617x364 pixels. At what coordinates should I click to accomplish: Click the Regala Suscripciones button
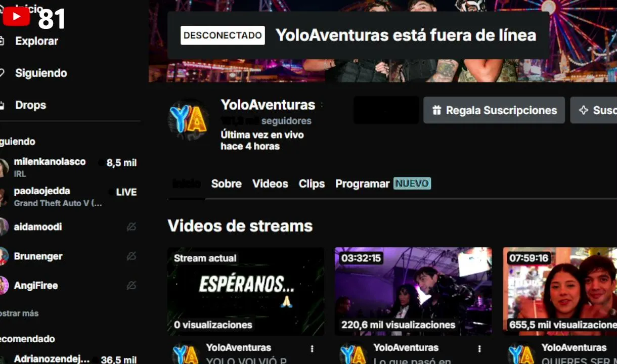click(494, 110)
